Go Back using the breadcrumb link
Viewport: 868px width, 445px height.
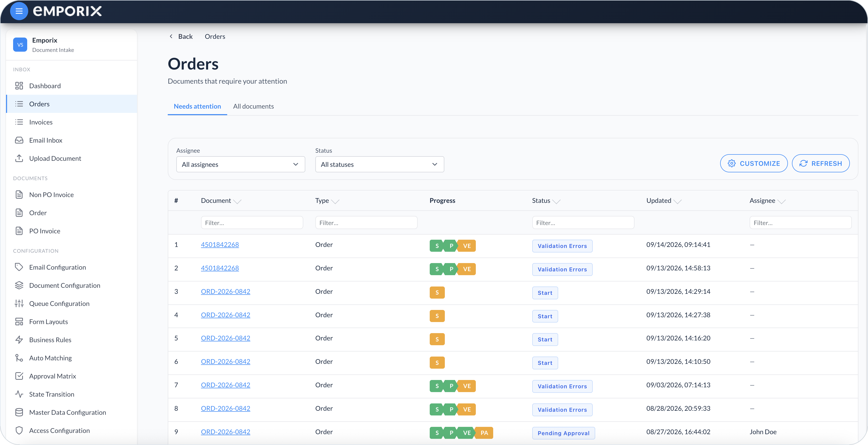click(181, 36)
